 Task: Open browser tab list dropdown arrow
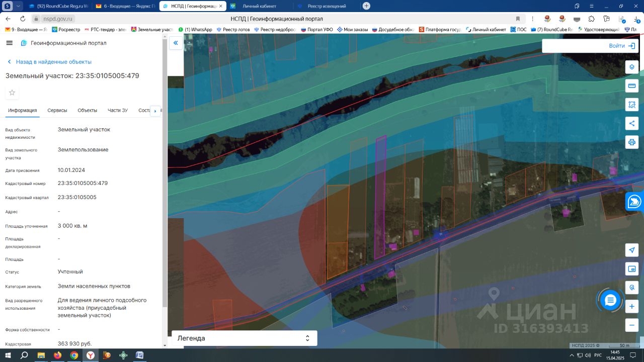(x=19, y=6)
